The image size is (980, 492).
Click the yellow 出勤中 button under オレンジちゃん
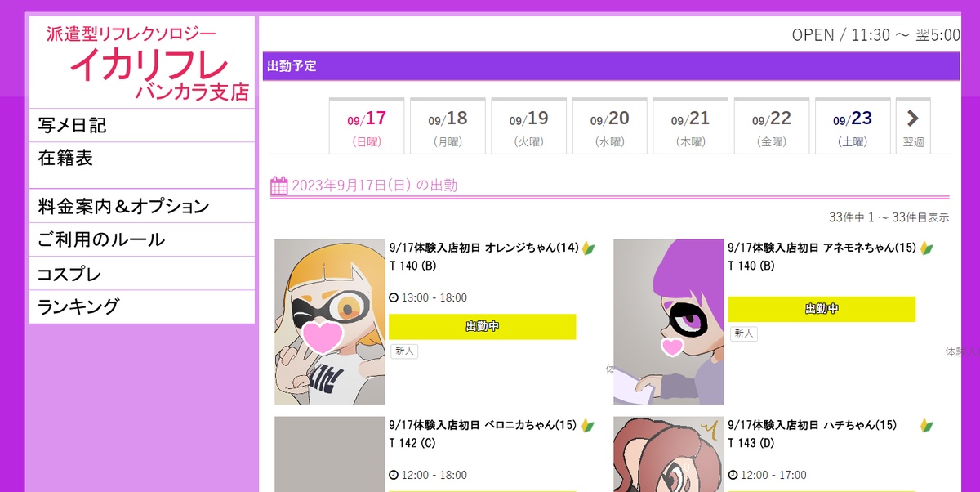pyautogui.click(x=482, y=326)
